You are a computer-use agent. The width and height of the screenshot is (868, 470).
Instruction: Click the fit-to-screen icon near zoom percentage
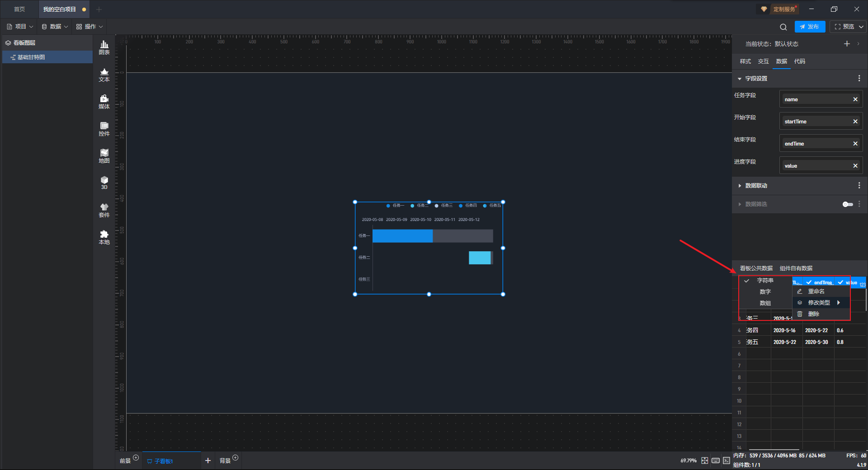pos(705,461)
